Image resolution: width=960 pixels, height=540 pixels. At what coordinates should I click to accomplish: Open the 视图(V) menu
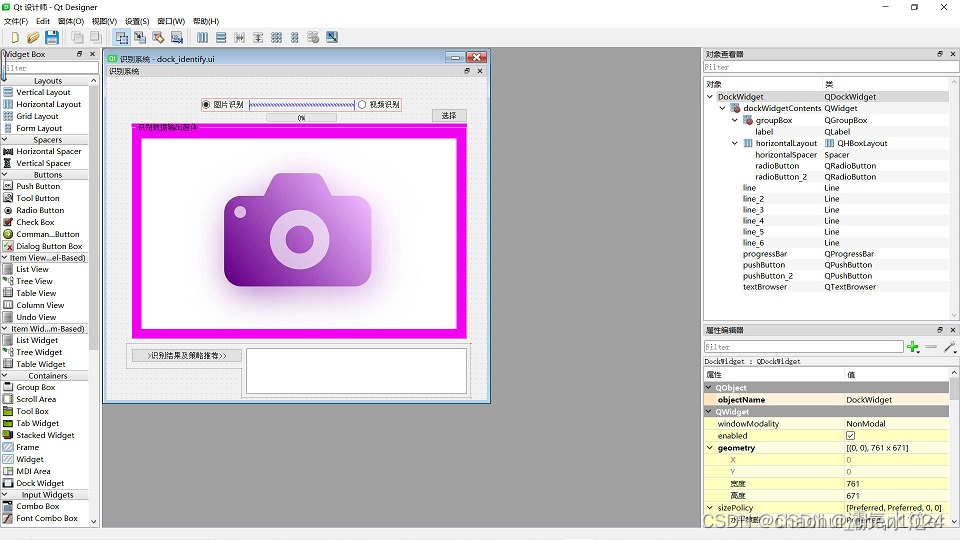click(x=104, y=21)
